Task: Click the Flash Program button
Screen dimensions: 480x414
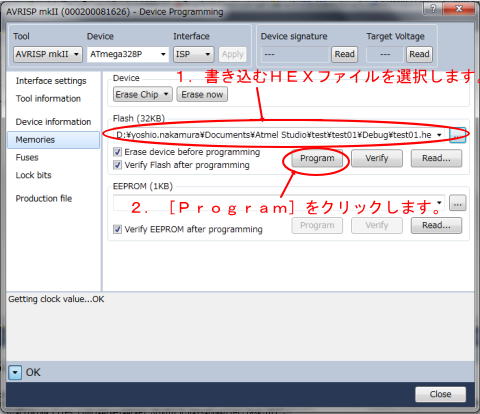Action: [x=317, y=158]
